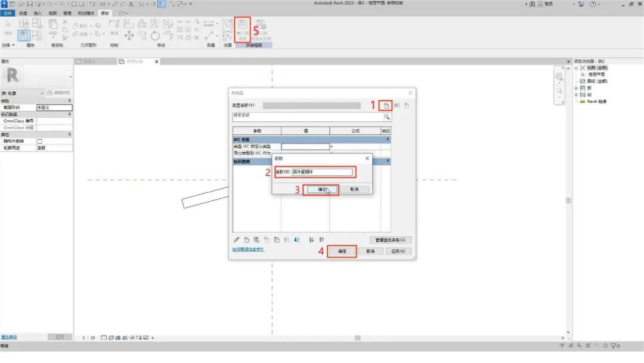Select the Move tool in Modify panel
Viewport: 644px width, 363px height.
[129, 35]
